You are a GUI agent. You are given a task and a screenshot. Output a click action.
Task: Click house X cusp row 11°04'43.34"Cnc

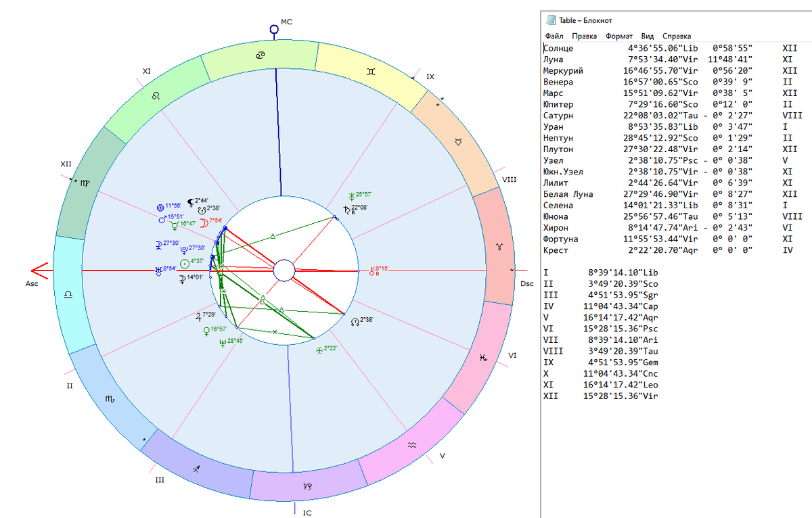[600, 373]
